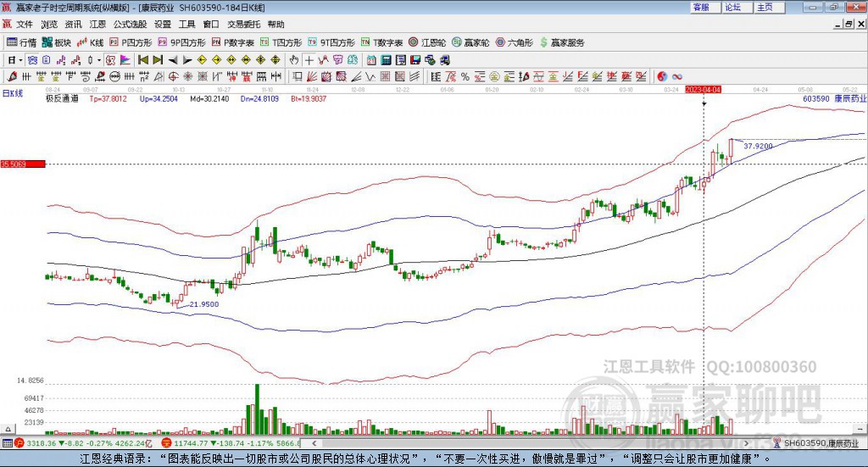Launch the 赢家轮 wheel tool

470,42
